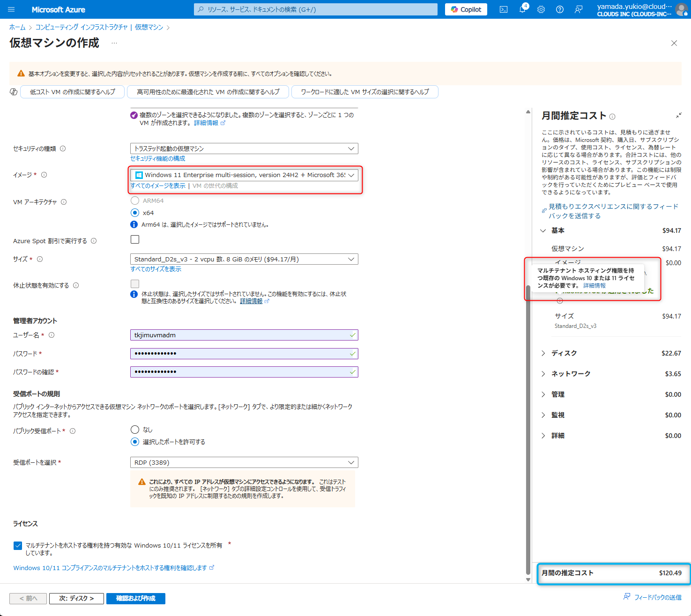
Task: Select the ARM64 architecture radio button
Action: (x=135, y=200)
